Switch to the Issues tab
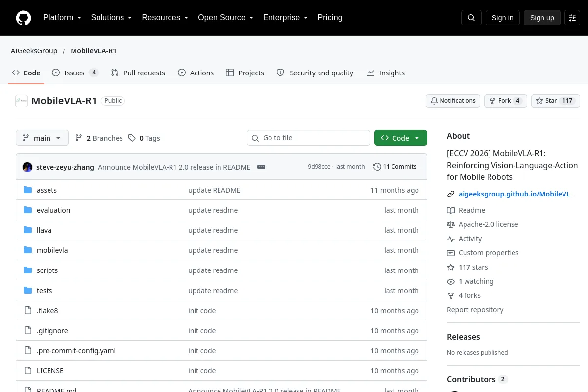This screenshot has width=588, height=392. pos(75,73)
